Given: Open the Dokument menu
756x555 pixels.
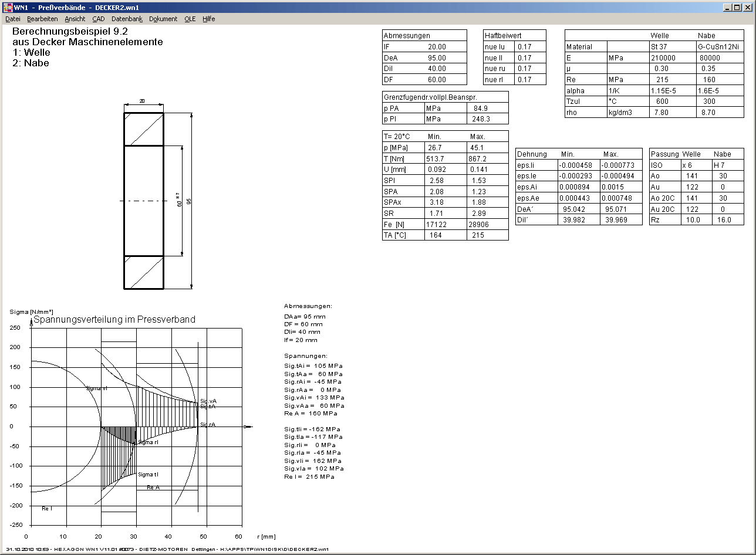Looking at the screenshot, I should [x=163, y=19].
